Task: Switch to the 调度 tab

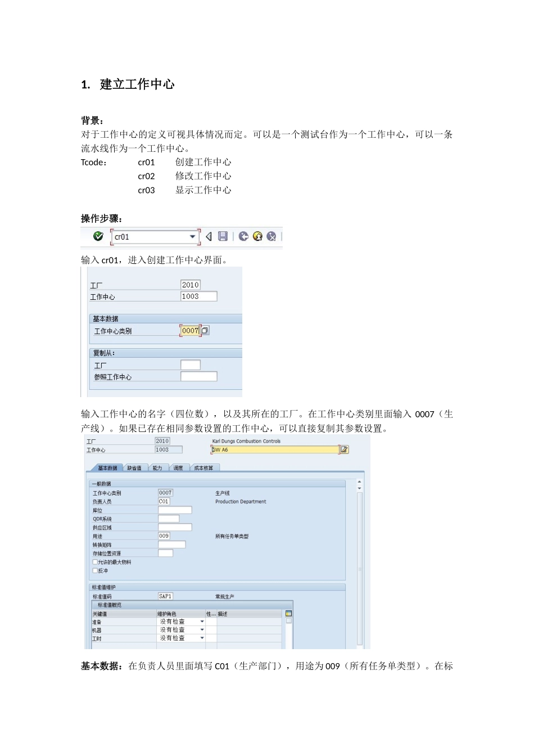Action: coord(178,468)
